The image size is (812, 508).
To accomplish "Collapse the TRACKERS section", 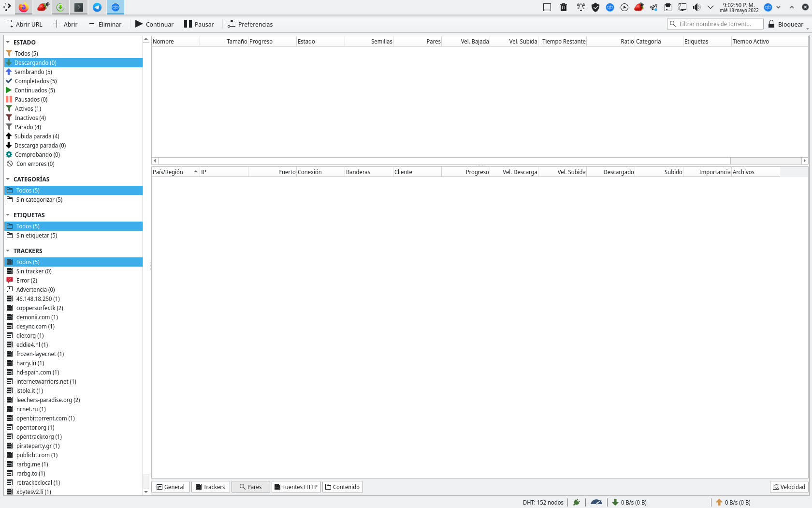I will click(8, 251).
